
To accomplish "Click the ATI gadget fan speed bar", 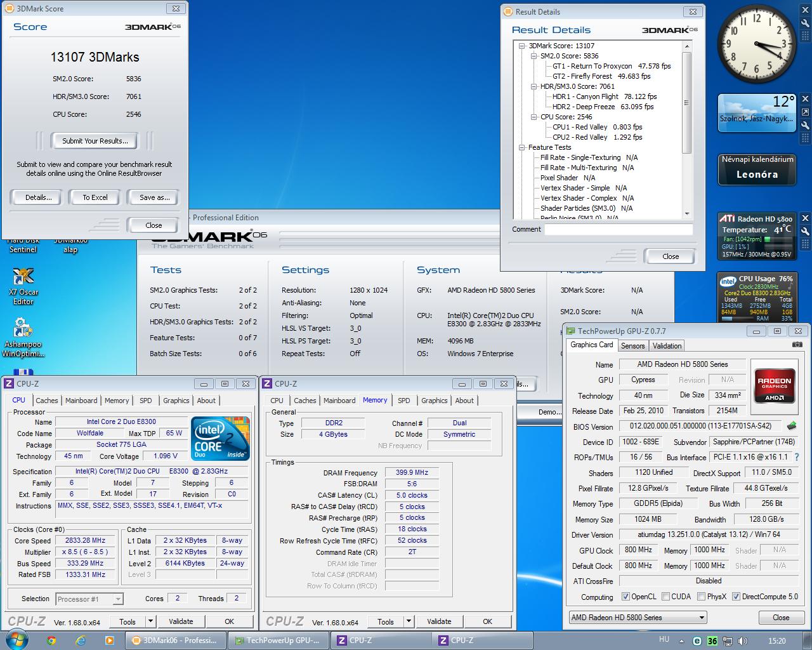I will coord(778,239).
